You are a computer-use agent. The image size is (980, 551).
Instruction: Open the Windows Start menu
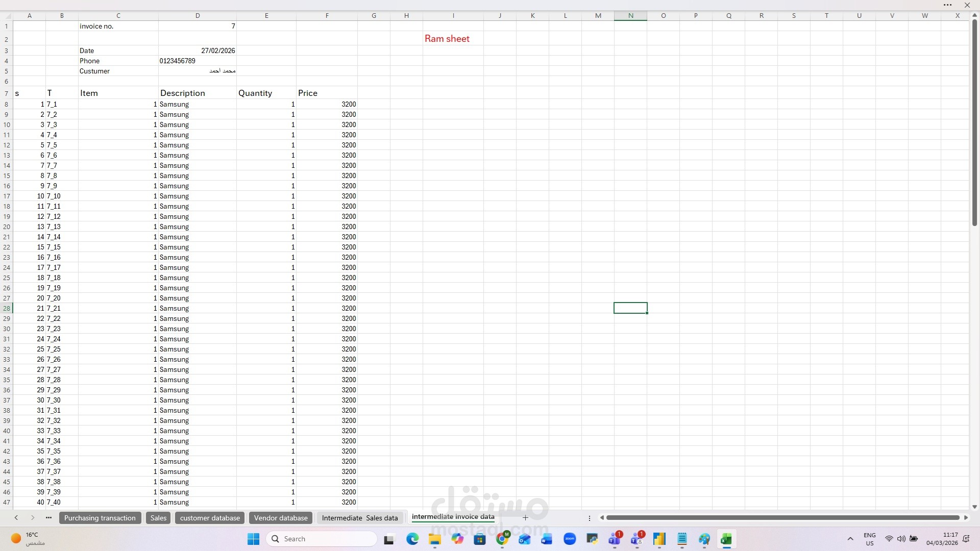253,539
